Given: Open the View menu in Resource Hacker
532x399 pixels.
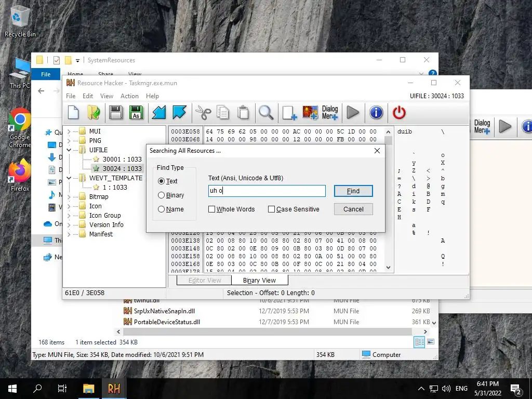Looking at the screenshot, I should (x=107, y=96).
